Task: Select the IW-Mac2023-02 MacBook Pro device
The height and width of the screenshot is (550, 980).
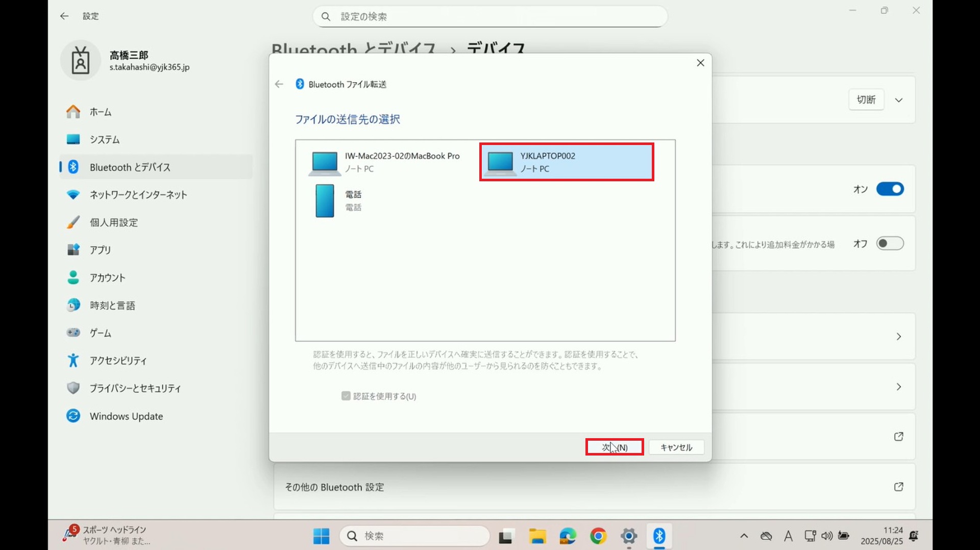Action: click(386, 162)
